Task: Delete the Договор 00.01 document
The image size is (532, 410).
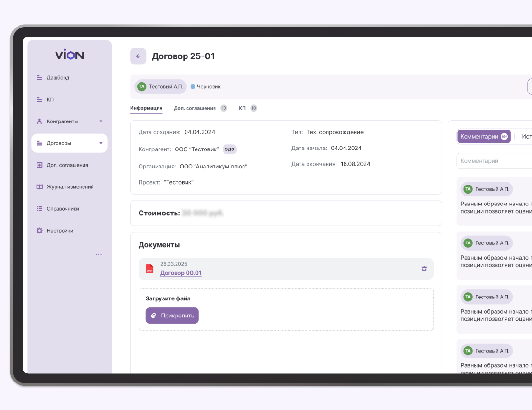Action: click(424, 269)
